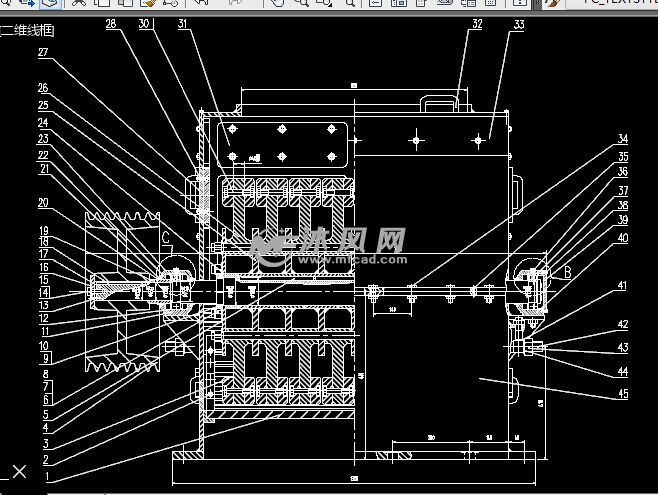
Task: Activate the Pan hand tool
Action: (x=277, y=3)
